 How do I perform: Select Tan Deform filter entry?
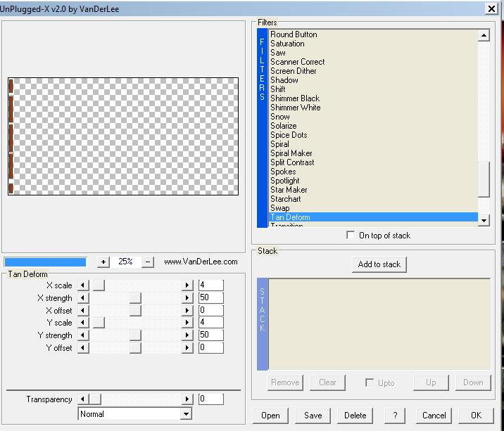click(373, 217)
